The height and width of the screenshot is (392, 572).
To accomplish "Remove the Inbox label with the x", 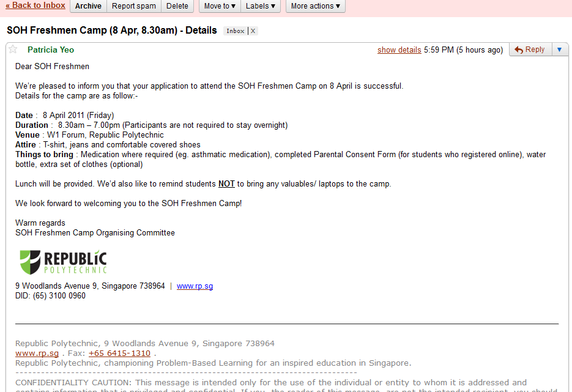I will point(253,31).
